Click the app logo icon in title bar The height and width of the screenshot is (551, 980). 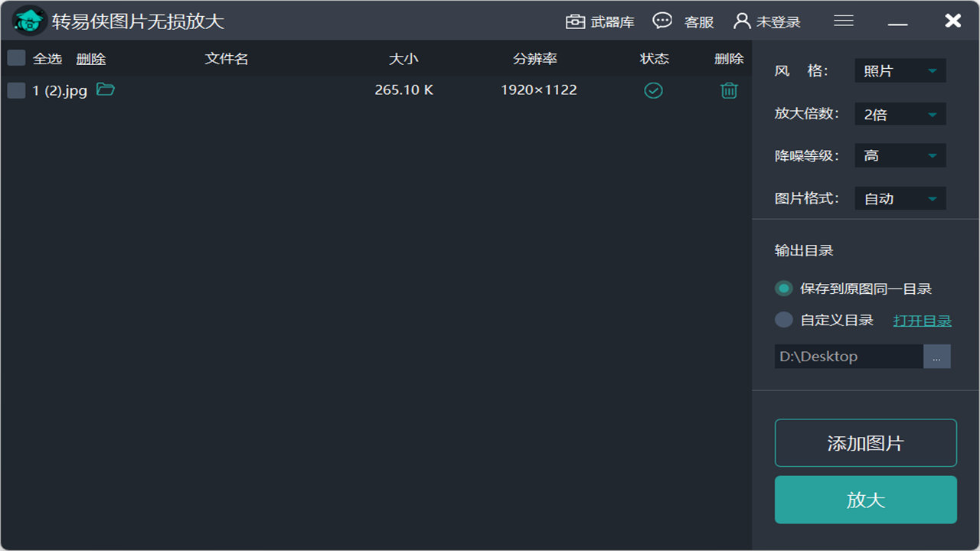pyautogui.click(x=30, y=21)
